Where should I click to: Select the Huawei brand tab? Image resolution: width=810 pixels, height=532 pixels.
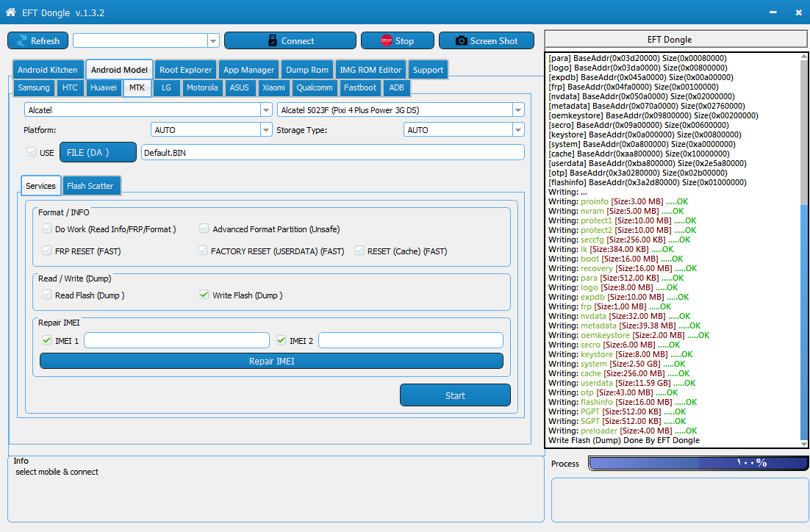104,87
